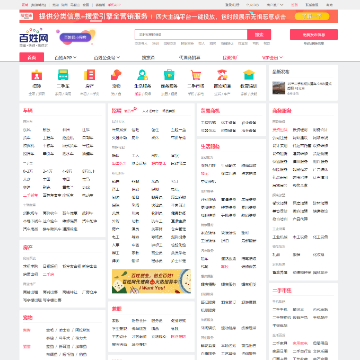Open the top-right utility menu with chevron
Screen dimensions: 360x360
tap(275, 5)
